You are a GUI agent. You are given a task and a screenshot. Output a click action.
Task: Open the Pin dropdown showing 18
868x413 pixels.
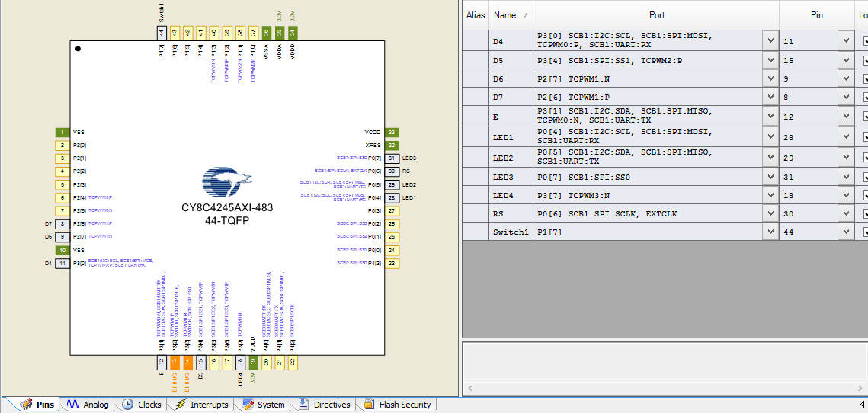(845, 195)
